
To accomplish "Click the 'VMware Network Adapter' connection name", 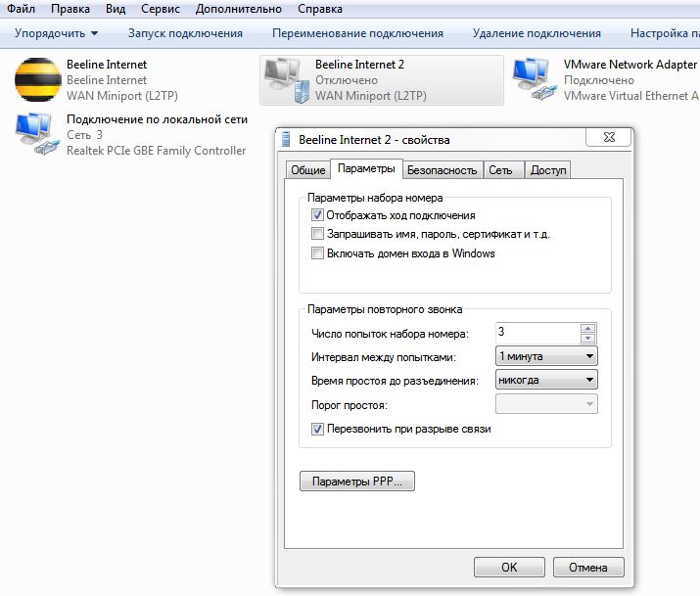I will click(630, 65).
